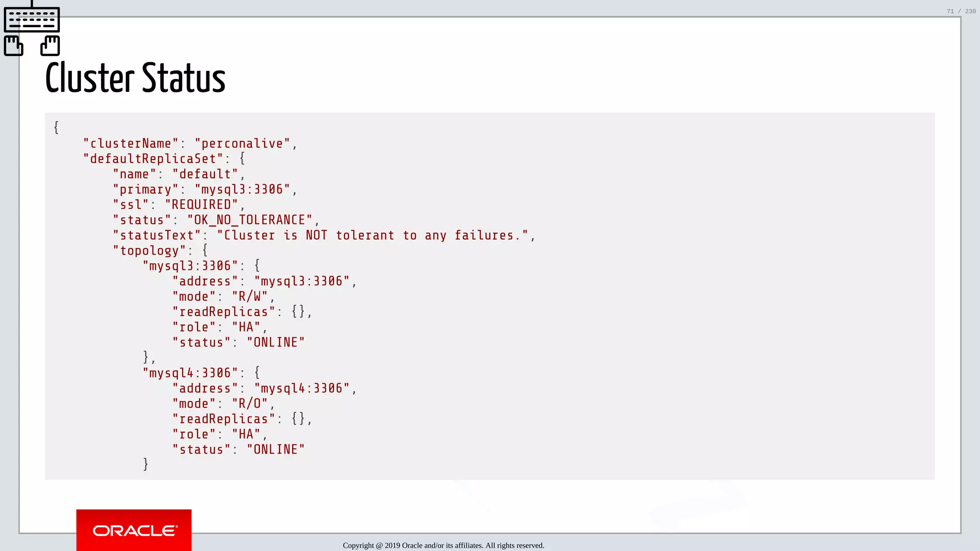Click the Cluster Status heading

point(135,77)
